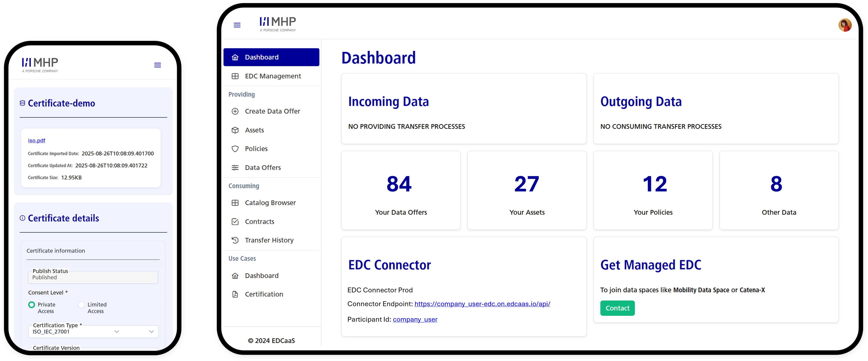This screenshot has width=868, height=361.
Task: Click 'NO CONSUMING TRANSFER PROCESSES' text
Action: (661, 127)
